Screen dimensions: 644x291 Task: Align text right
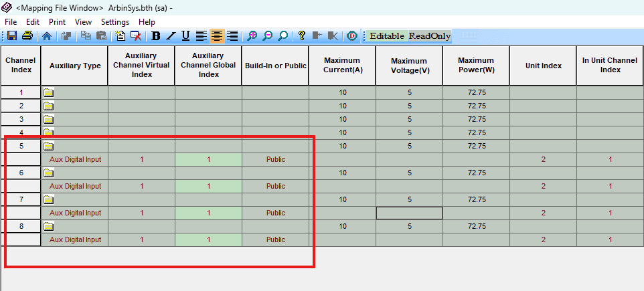pyautogui.click(x=232, y=36)
